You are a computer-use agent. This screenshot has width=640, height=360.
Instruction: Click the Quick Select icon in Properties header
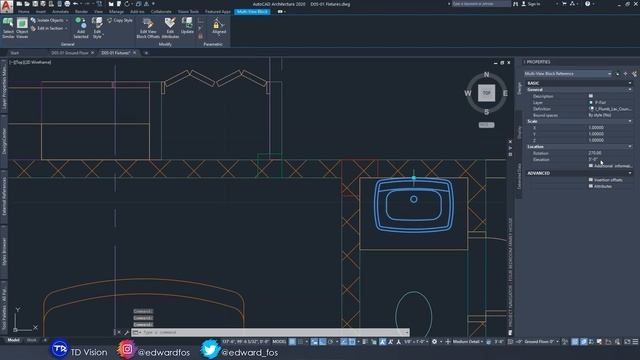(x=635, y=74)
